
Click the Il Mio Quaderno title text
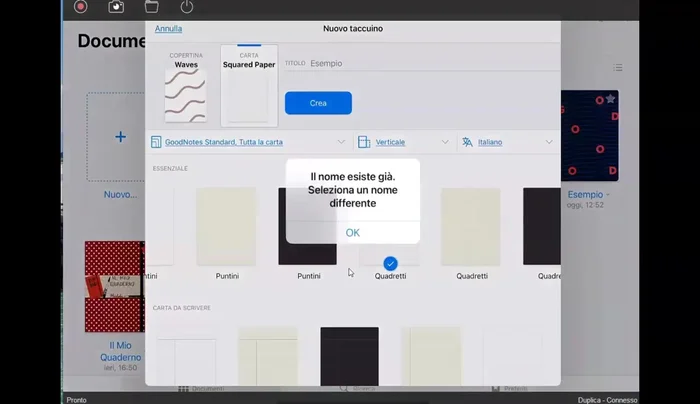120,351
